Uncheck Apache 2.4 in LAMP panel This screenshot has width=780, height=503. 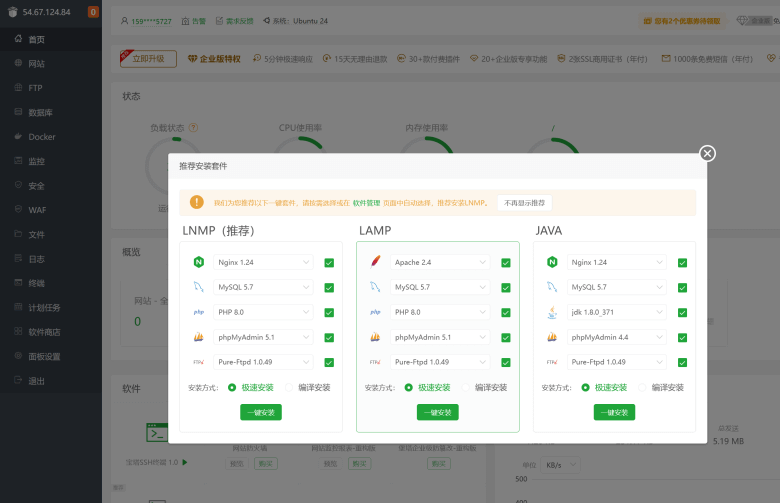click(505, 263)
